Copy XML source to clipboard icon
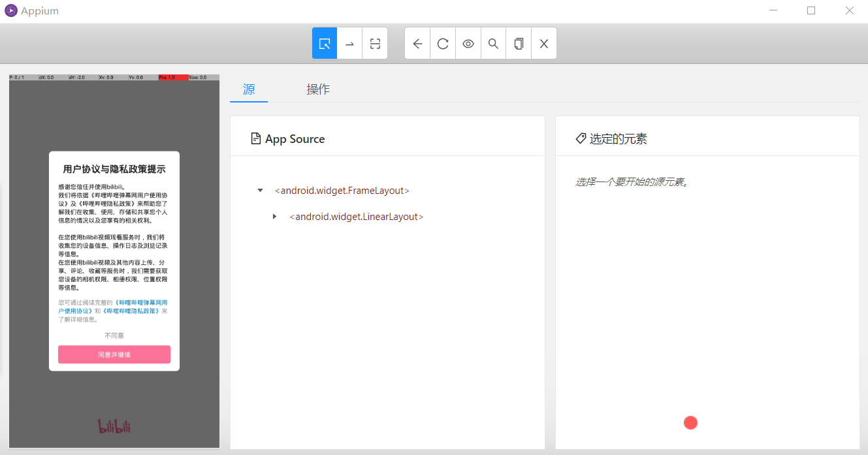This screenshot has width=868, height=455. click(519, 44)
